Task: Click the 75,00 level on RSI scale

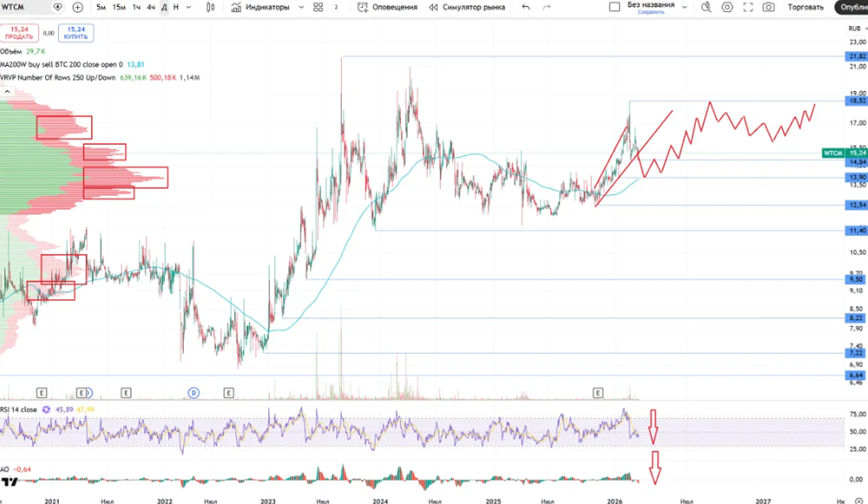Action: pos(858,414)
